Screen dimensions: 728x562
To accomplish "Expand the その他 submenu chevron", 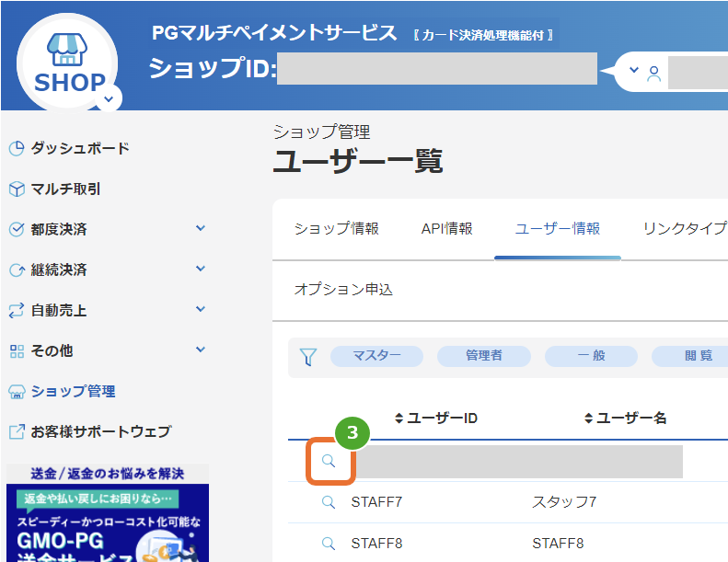I will pos(201,350).
